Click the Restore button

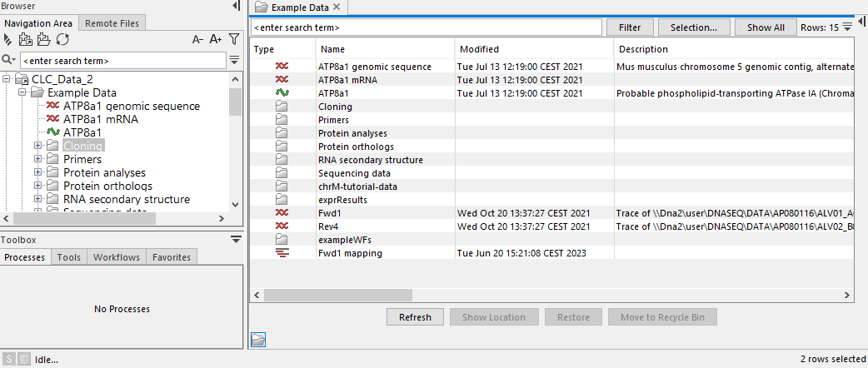[573, 317]
